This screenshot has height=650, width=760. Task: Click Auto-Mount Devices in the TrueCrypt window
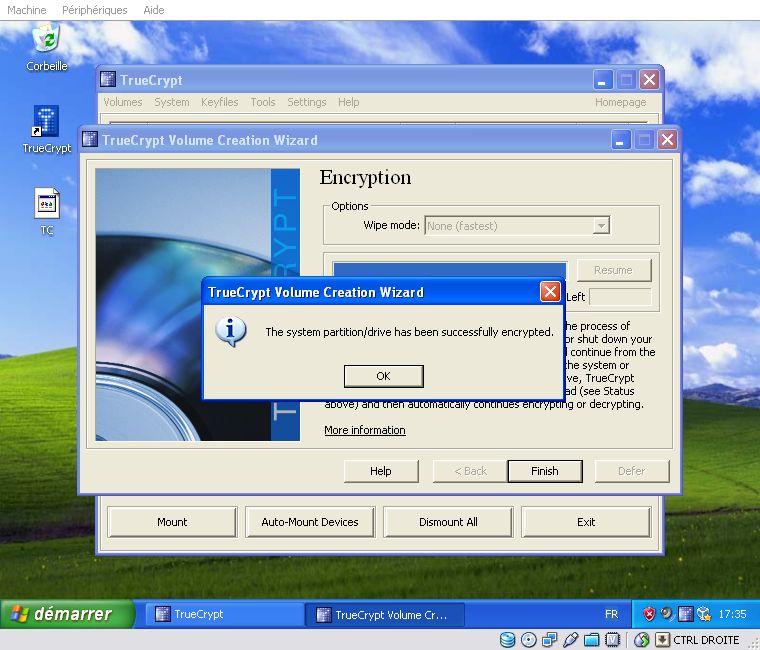pyautogui.click(x=310, y=522)
